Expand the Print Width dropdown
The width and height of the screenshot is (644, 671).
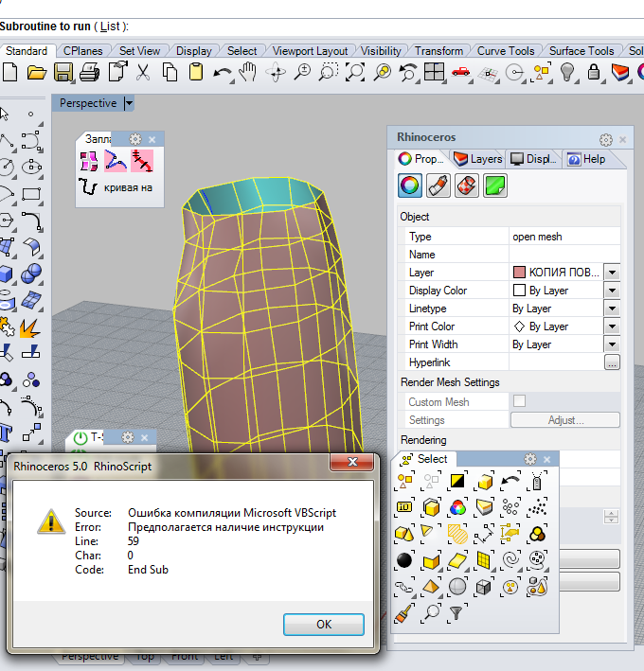point(612,344)
